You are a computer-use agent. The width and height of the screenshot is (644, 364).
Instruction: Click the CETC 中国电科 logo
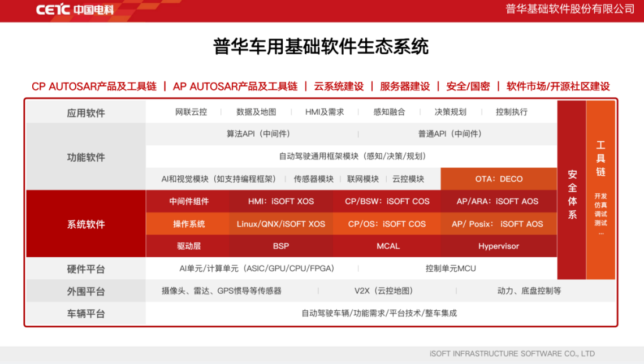pos(75,10)
